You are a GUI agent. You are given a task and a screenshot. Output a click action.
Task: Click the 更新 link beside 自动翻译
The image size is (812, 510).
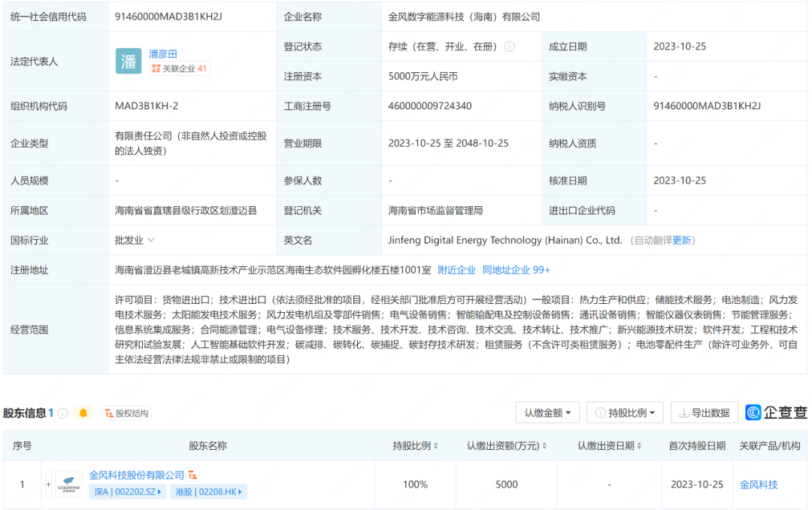tap(681, 241)
